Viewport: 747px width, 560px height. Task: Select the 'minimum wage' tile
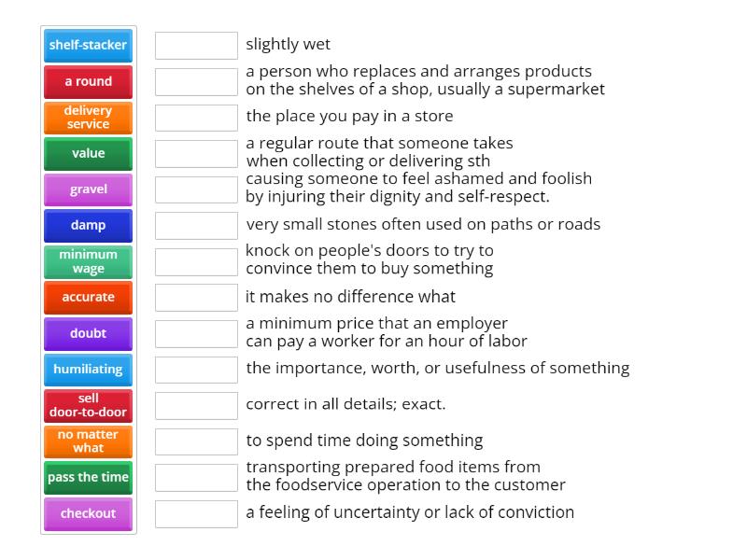[88, 261]
